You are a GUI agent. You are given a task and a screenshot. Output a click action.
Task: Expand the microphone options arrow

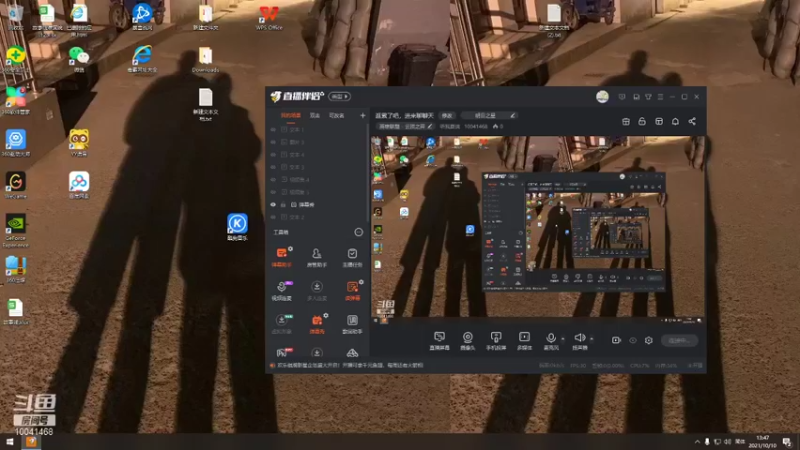(563, 338)
